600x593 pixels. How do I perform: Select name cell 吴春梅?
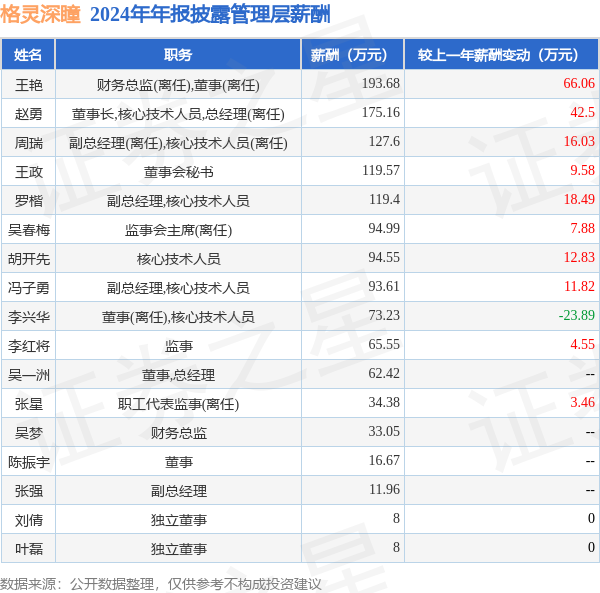[x=29, y=230]
